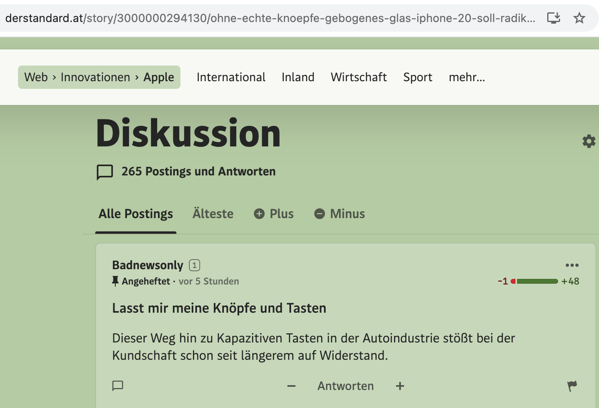The image size is (599, 408).
Task: Click the comment icon beside 265 Postings
Action: pos(105,172)
